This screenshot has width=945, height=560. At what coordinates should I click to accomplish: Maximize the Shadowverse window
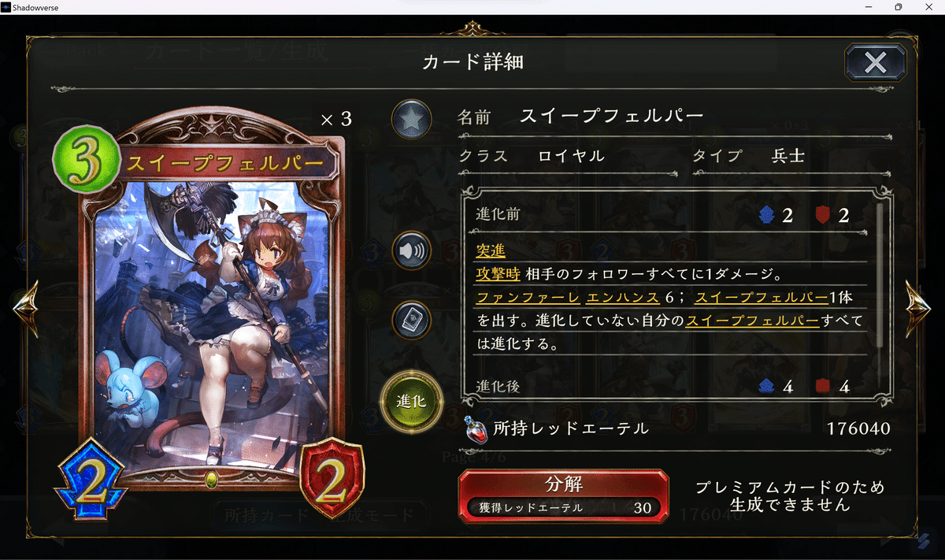(898, 7)
